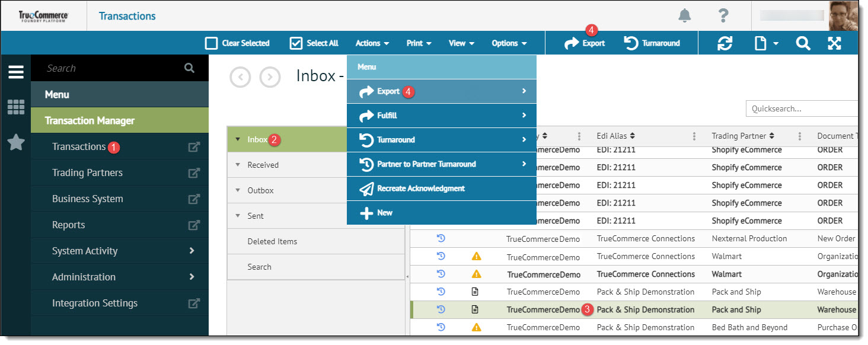Viewport: 868px width, 345px height.
Task: Click the refresh icon in toolbar
Action: pyautogui.click(x=725, y=43)
